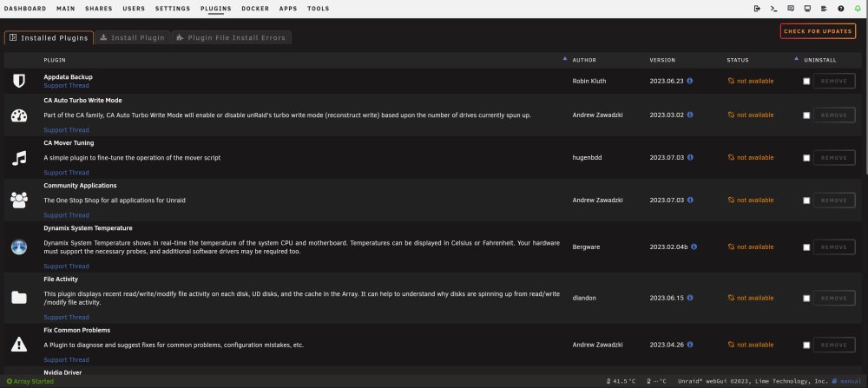
Task: Click Remove button for Community Applications
Action: [x=833, y=201]
